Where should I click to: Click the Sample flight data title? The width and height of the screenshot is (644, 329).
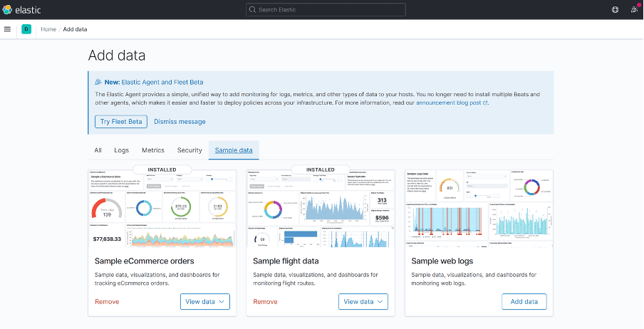coord(286,261)
